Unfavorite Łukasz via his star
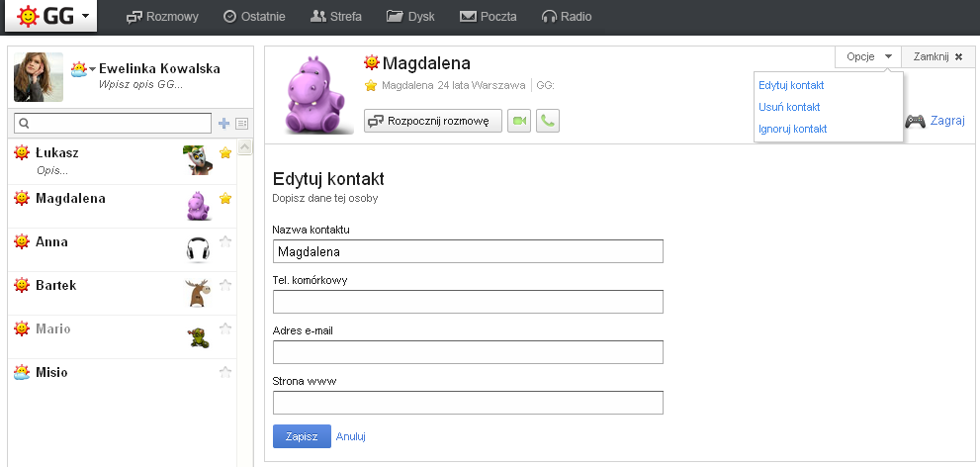This screenshot has width=980, height=467. (225, 152)
